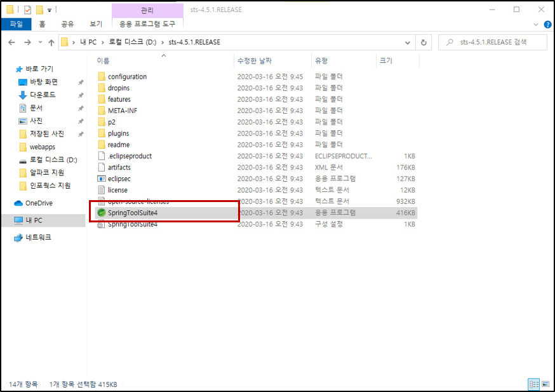Open 사진 quick access item
The height and width of the screenshot is (392, 555).
(30, 121)
